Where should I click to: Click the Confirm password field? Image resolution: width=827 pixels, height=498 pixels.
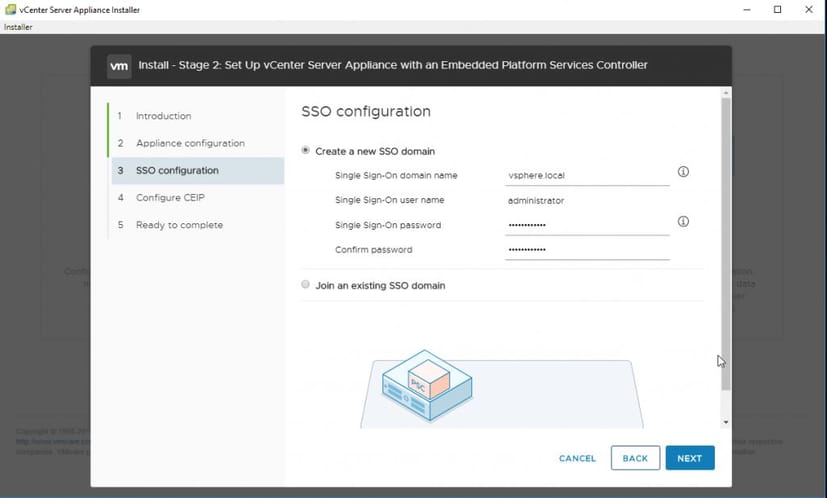587,250
